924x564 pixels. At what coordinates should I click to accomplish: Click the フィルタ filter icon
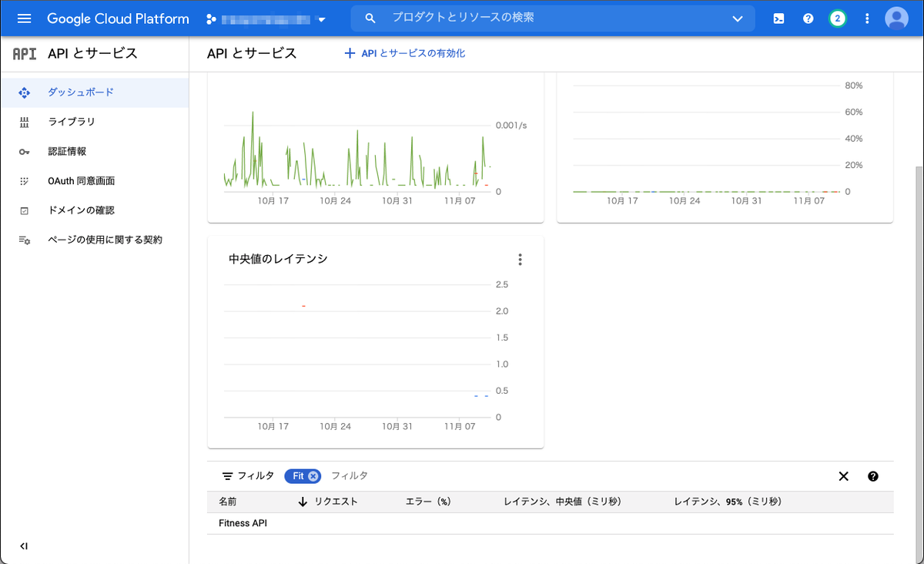pyautogui.click(x=227, y=476)
